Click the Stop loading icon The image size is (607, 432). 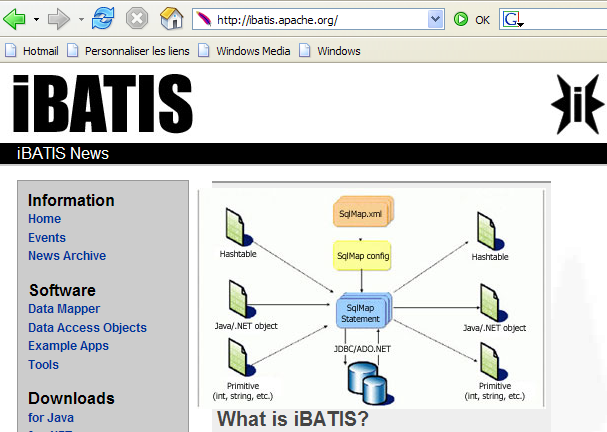point(137,19)
